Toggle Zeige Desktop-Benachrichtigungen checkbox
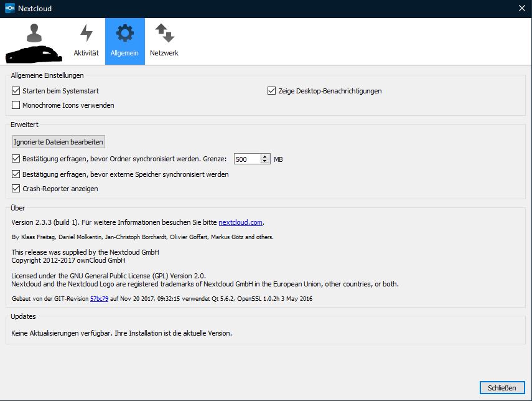The image size is (532, 401). (x=271, y=91)
